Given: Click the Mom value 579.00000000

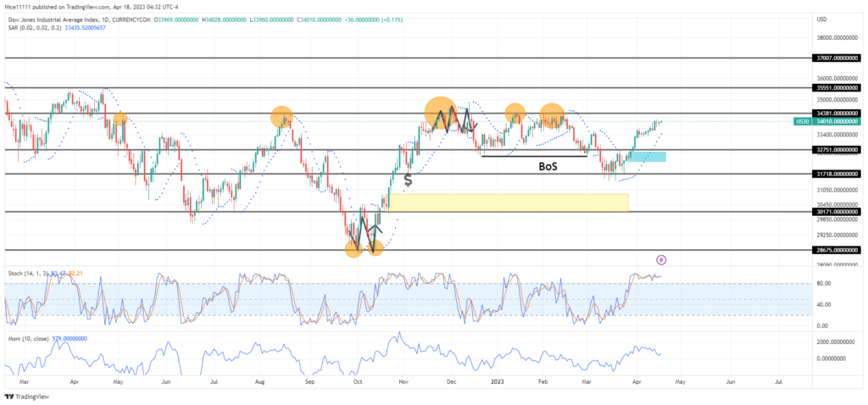Looking at the screenshot, I should pyautogui.click(x=69, y=338).
